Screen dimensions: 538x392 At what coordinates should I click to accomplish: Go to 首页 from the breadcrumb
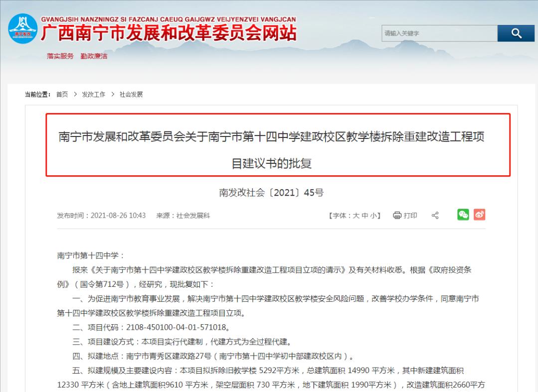coord(61,94)
